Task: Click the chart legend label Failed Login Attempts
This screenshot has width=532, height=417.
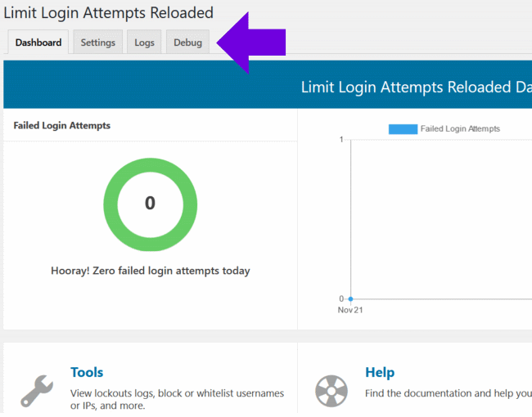Action: [x=459, y=128]
